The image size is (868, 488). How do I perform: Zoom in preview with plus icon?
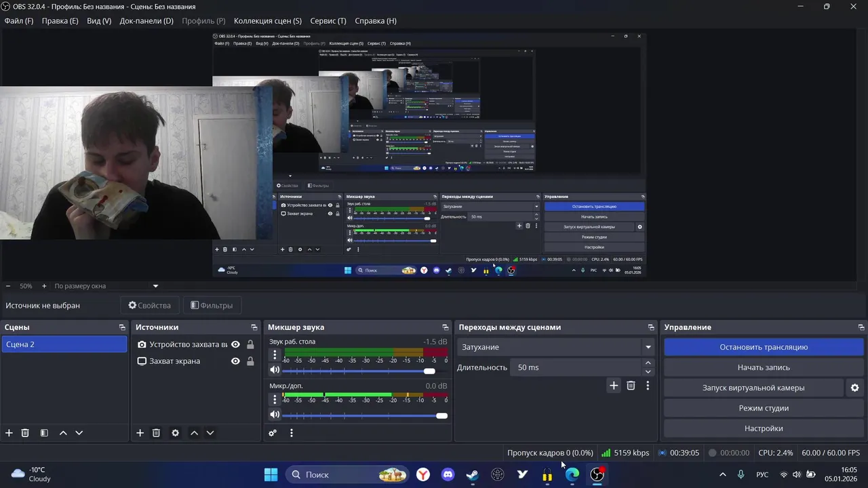point(44,286)
